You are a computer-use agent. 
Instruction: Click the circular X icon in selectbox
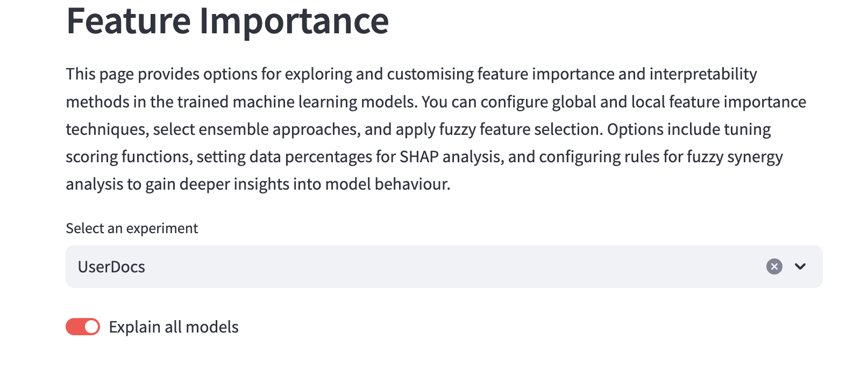point(774,266)
